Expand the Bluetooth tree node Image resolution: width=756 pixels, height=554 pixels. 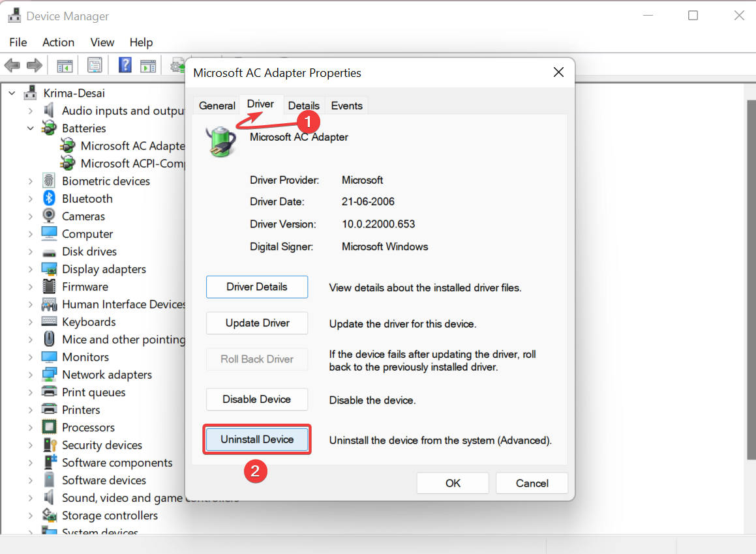(x=31, y=199)
